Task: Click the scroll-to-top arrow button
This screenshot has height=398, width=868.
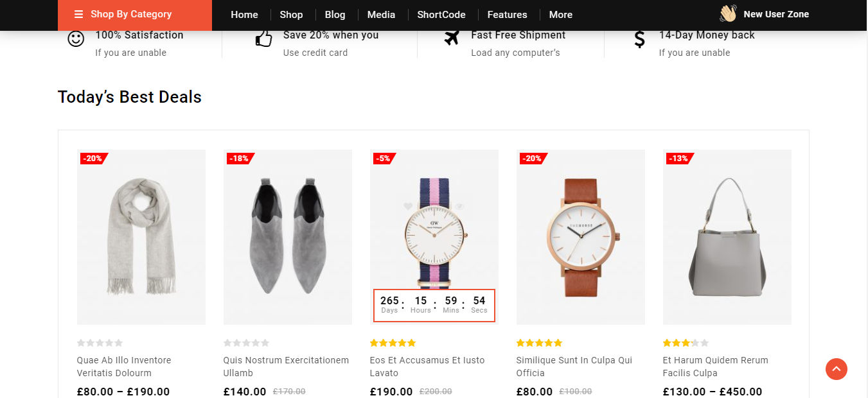Action: tap(836, 369)
